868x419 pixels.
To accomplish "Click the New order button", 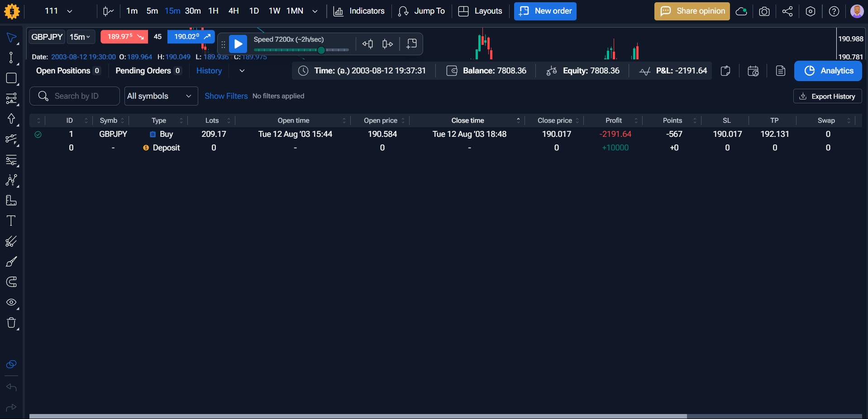I will point(545,11).
